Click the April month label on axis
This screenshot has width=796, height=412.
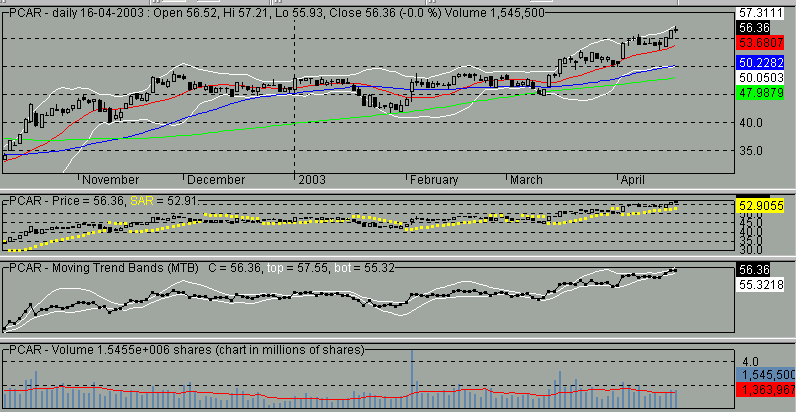[632, 180]
